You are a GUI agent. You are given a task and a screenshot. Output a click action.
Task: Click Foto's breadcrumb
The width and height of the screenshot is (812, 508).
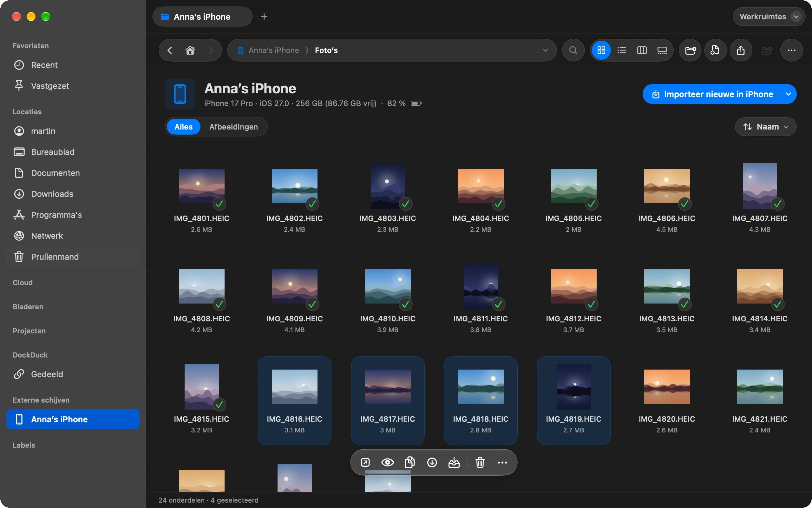click(326, 50)
